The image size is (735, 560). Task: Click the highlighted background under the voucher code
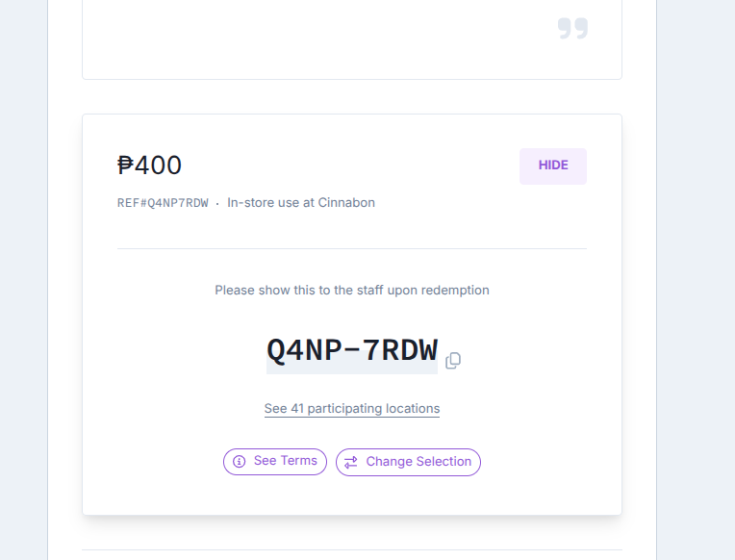352,369
